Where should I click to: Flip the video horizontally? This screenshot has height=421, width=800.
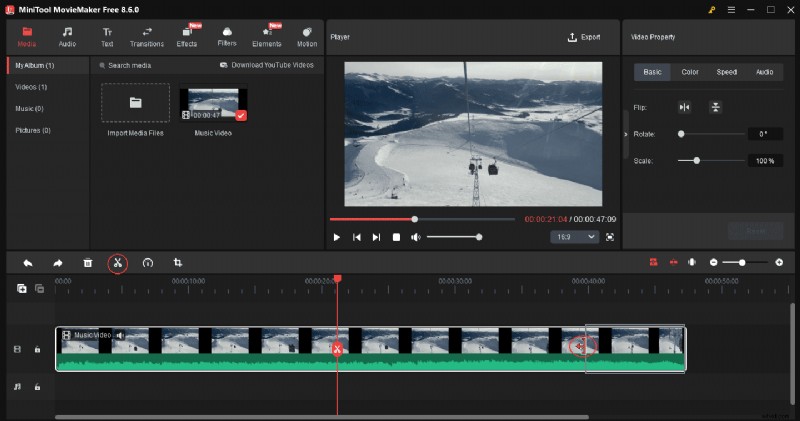pyautogui.click(x=684, y=107)
